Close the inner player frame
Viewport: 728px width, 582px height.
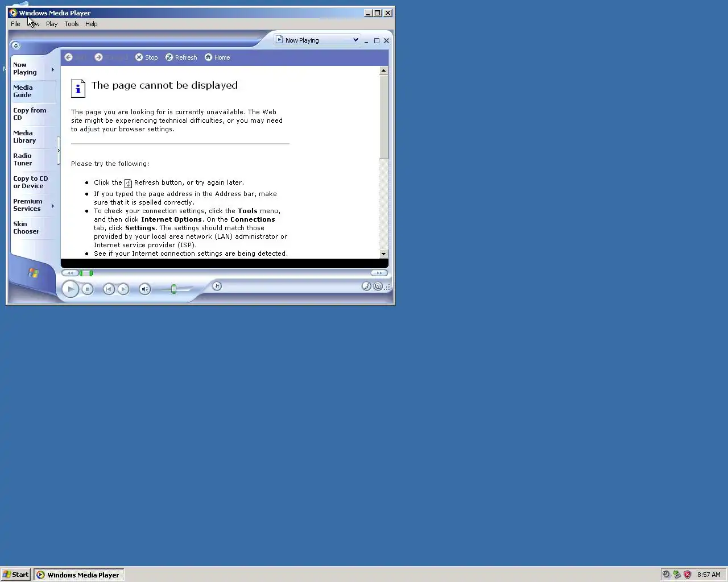[x=387, y=41]
